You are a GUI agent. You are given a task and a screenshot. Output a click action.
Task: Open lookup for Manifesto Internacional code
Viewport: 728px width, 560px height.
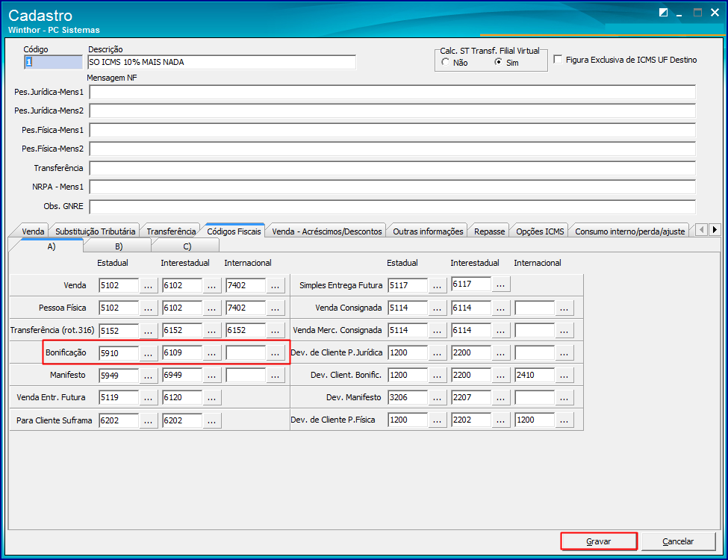point(276,375)
